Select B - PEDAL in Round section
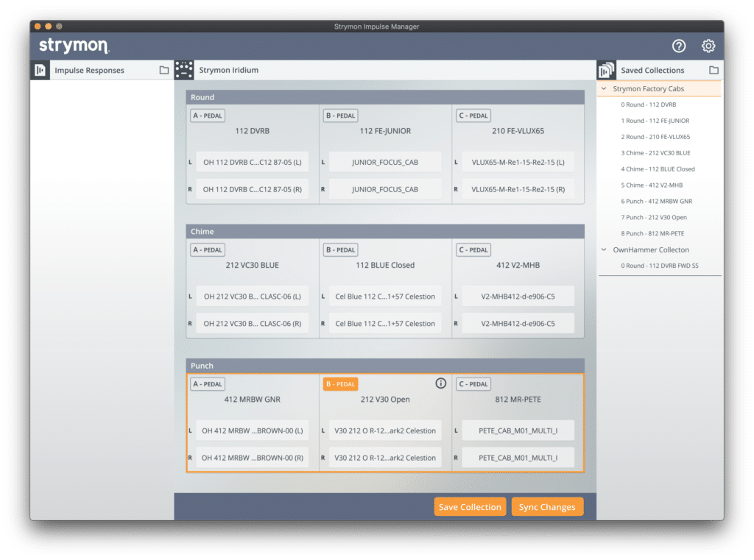The width and height of the screenshot is (754, 560). tap(340, 116)
